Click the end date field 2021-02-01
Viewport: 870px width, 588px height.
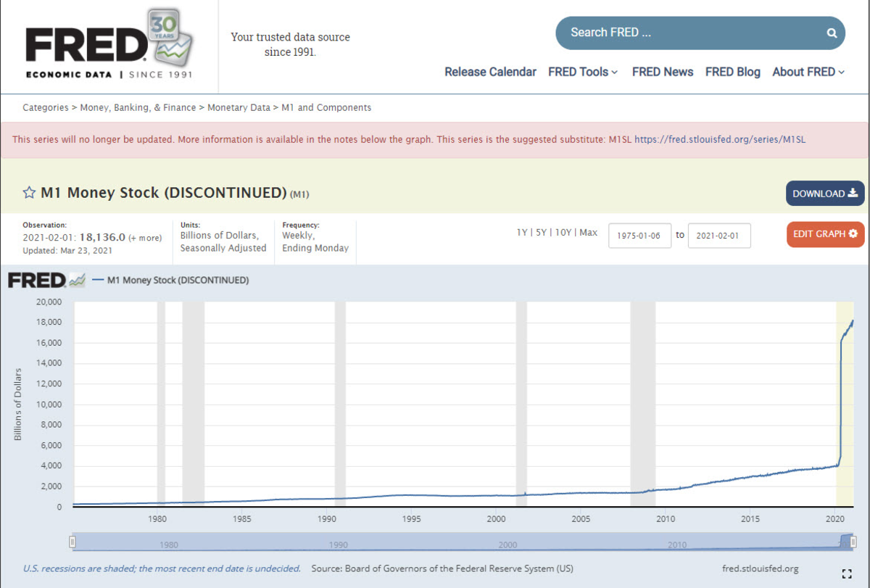pyautogui.click(x=719, y=236)
